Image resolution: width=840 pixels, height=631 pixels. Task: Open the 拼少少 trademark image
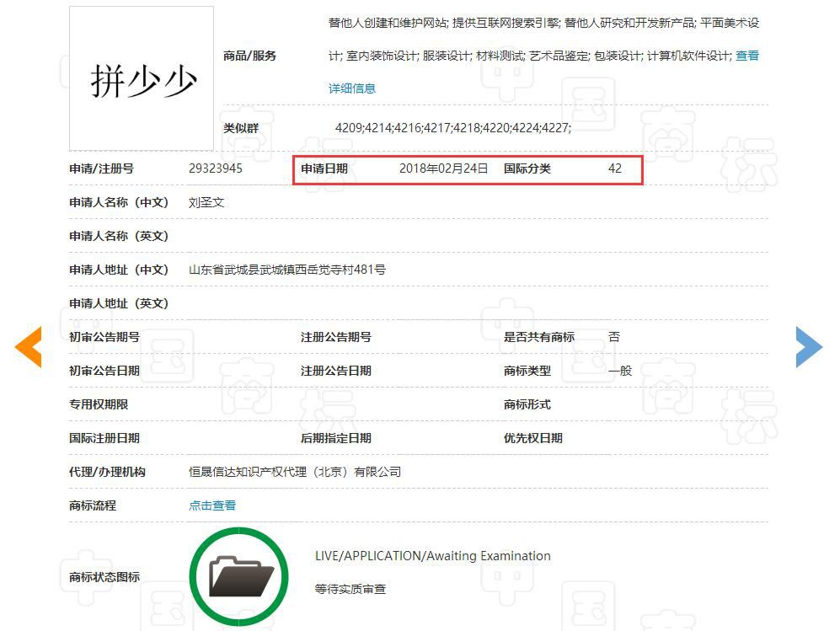click(x=142, y=78)
